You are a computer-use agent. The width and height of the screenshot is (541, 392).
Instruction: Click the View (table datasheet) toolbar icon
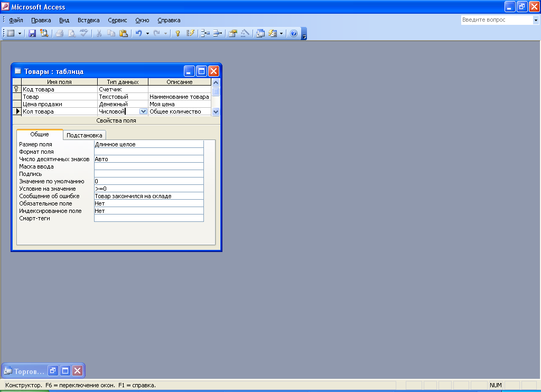point(11,33)
